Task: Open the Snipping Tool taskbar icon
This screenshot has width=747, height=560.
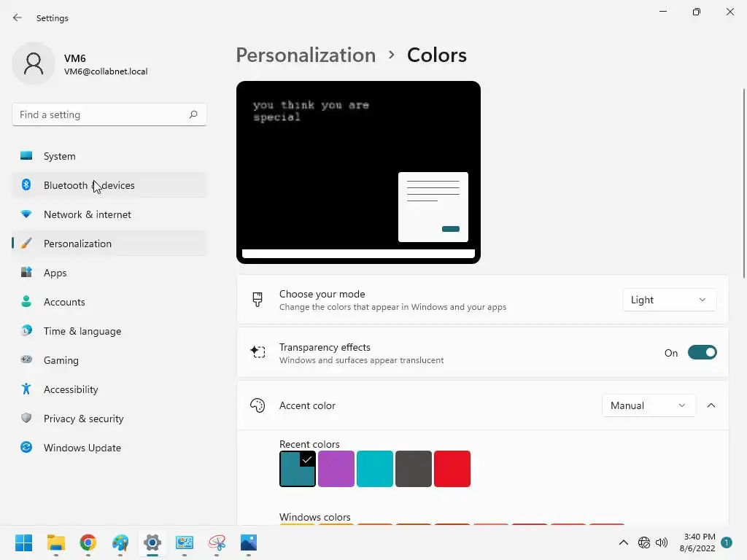Action: (x=217, y=542)
